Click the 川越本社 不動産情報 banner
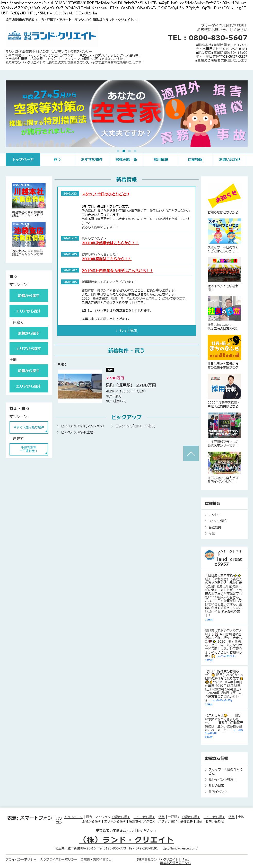The width and height of the screenshot is (253, 868). (x=29, y=196)
